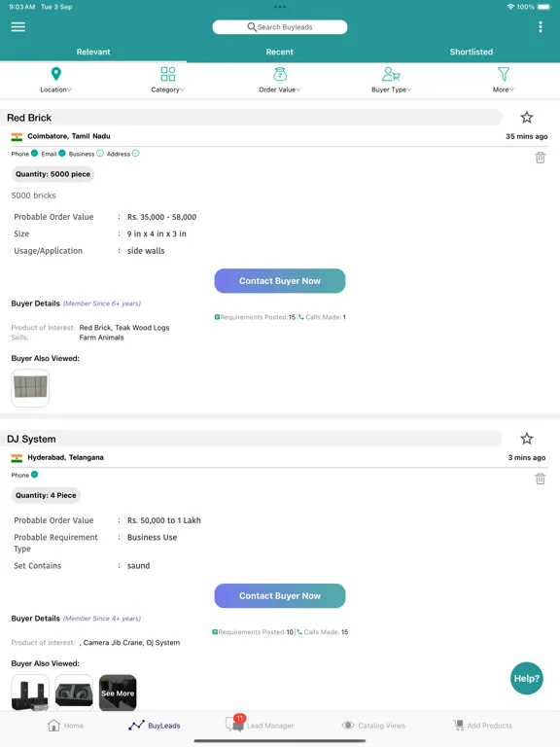Viewport: 560px width, 747px height.
Task: Open the More filters dropdown
Action: [504, 80]
